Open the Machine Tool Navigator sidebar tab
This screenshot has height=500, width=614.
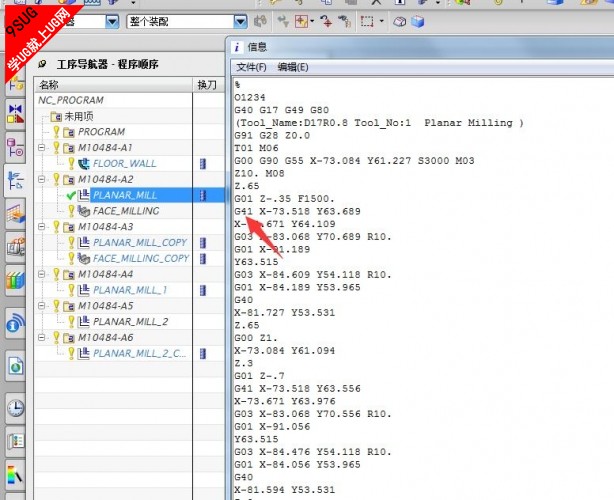coord(15,215)
